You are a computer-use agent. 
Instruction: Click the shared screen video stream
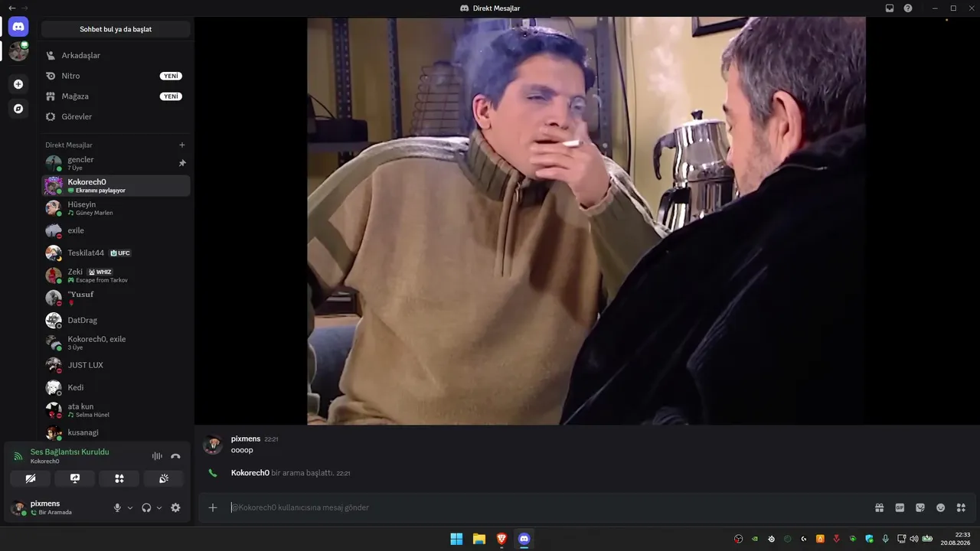pos(586,220)
